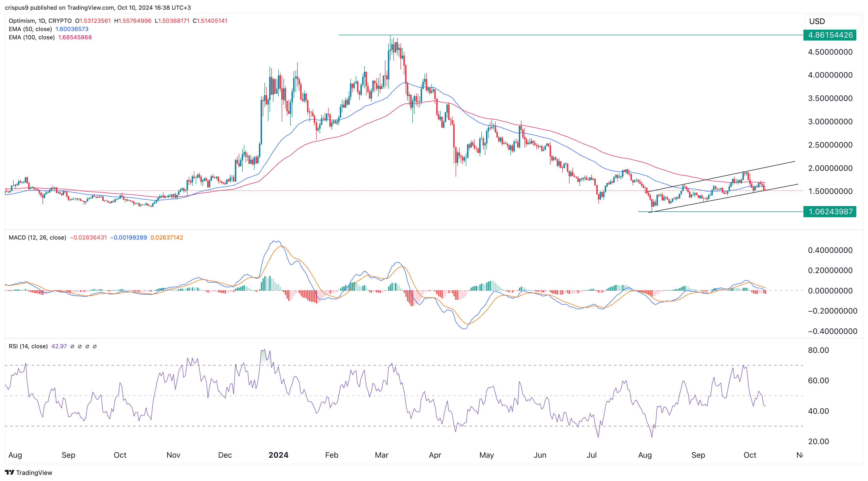Click the EMA 100 value 1.68545868
The image size is (868, 481).
click(75, 37)
